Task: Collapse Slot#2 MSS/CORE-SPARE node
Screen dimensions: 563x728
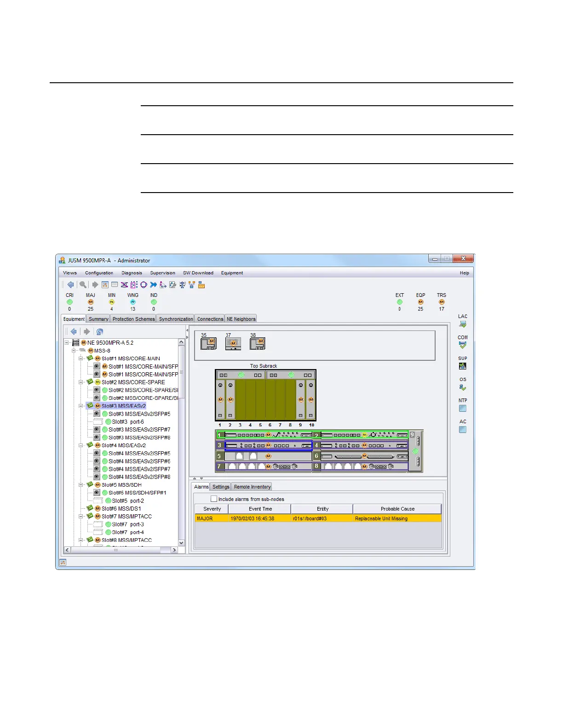Action: (x=80, y=382)
